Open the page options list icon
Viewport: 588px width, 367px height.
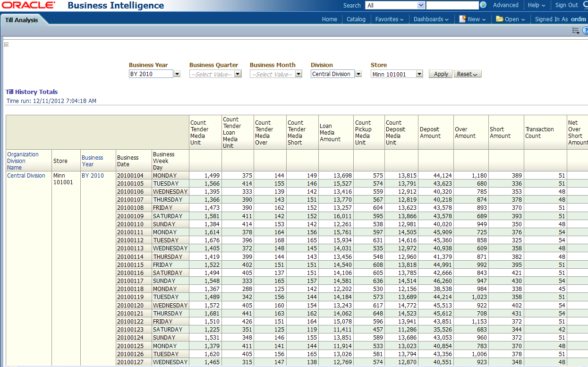(x=575, y=31)
